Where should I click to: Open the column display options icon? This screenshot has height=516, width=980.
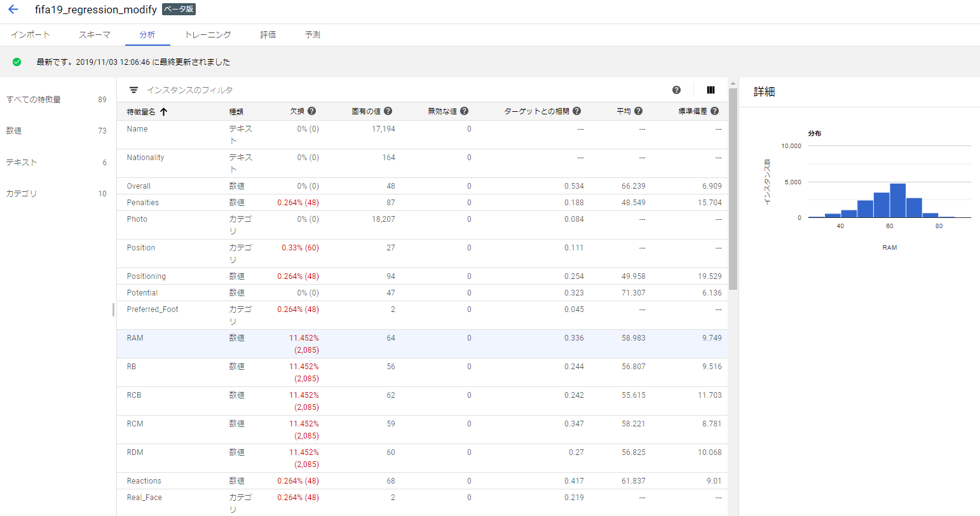[711, 90]
